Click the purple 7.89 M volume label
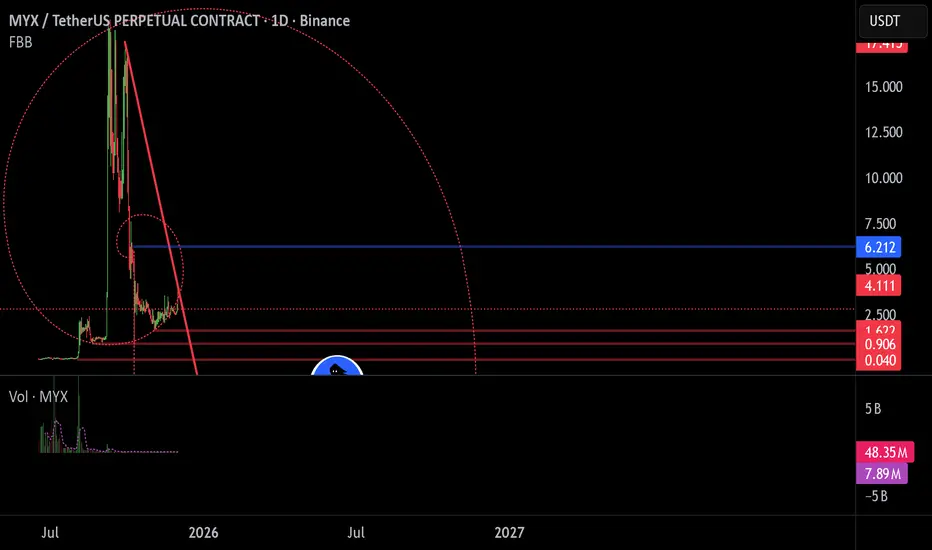 881,474
